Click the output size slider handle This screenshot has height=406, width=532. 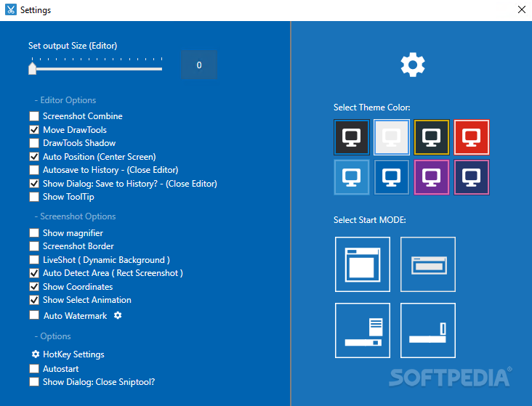(32, 68)
